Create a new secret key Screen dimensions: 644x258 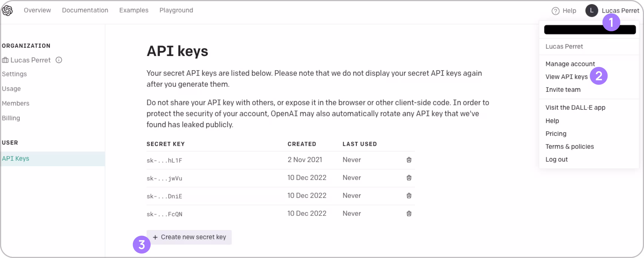(189, 237)
